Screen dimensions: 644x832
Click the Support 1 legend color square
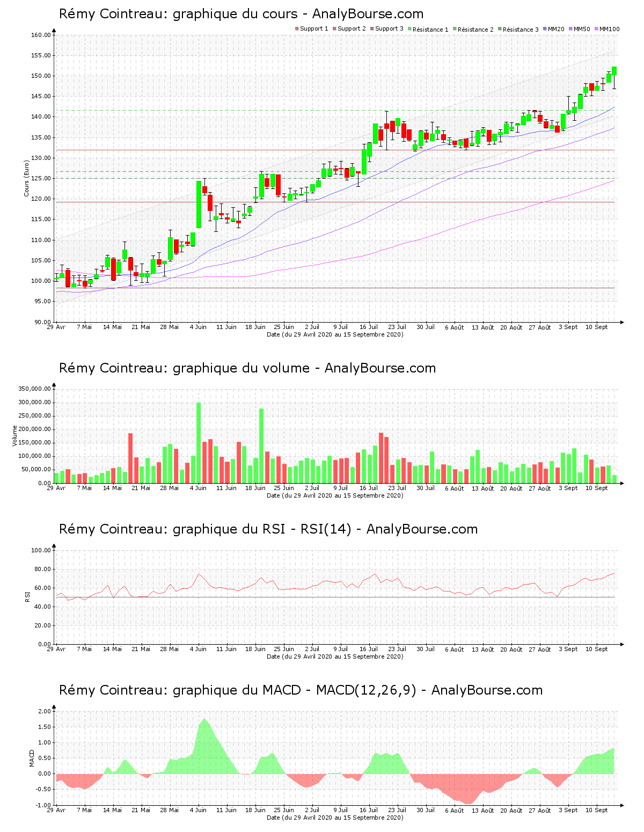point(297,29)
